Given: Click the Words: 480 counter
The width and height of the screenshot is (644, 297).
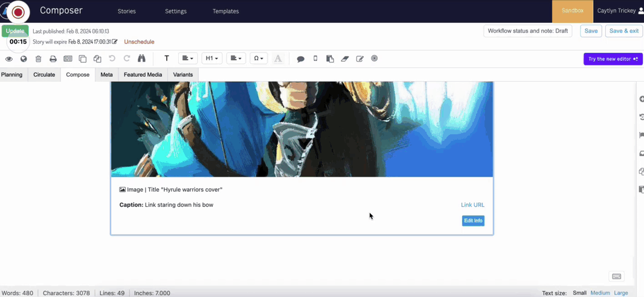Looking at the screenshot, I should [x=18, y=293].
